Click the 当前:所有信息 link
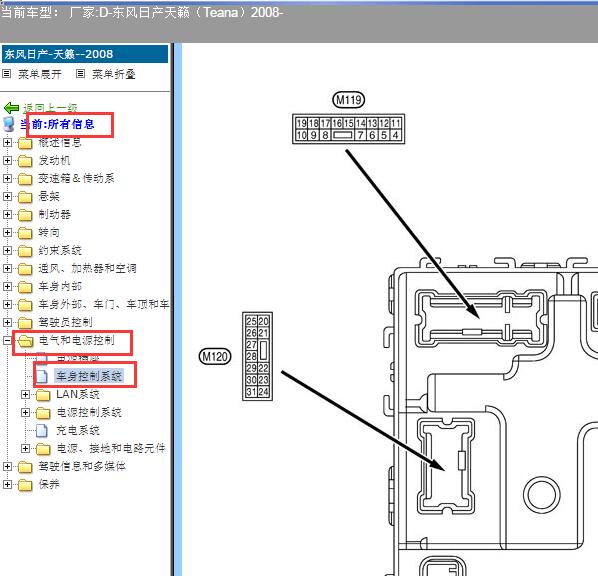 57,124
